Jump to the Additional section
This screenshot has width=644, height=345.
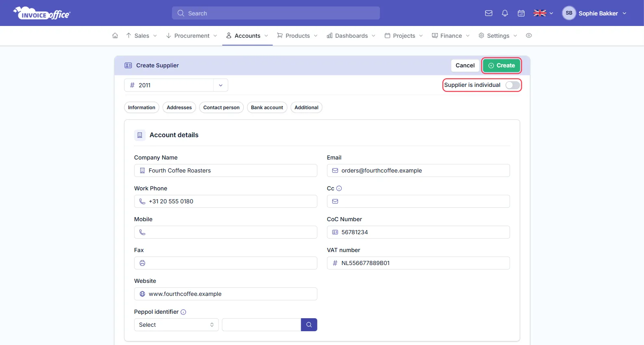(x=306, y=108)
